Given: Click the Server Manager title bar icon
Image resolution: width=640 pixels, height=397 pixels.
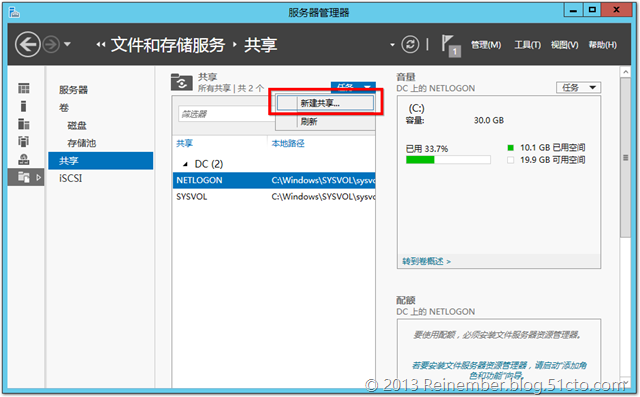Looking at the screenshot, I should click(x=14, y=12).
